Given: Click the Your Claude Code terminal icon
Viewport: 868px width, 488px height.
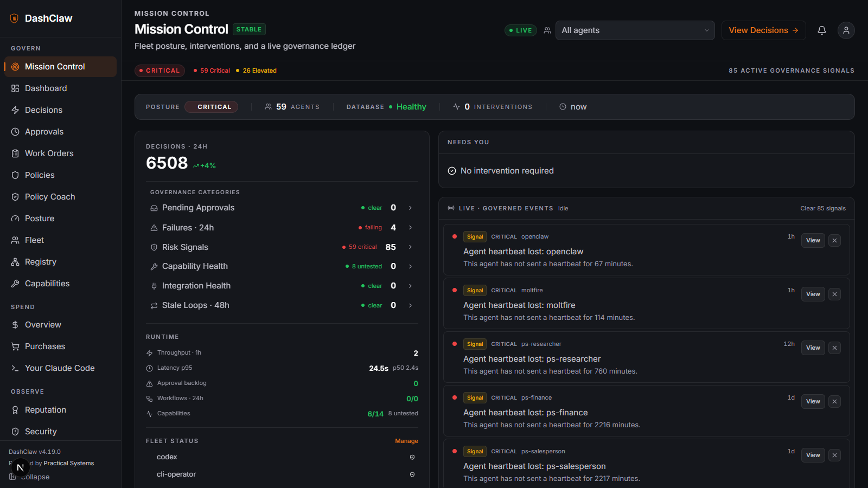Looking at the screenshot, I should (15, 368).
